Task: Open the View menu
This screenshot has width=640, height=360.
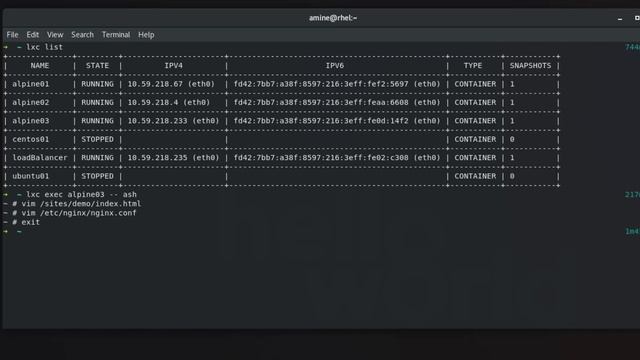Action: tap(55, 35)
